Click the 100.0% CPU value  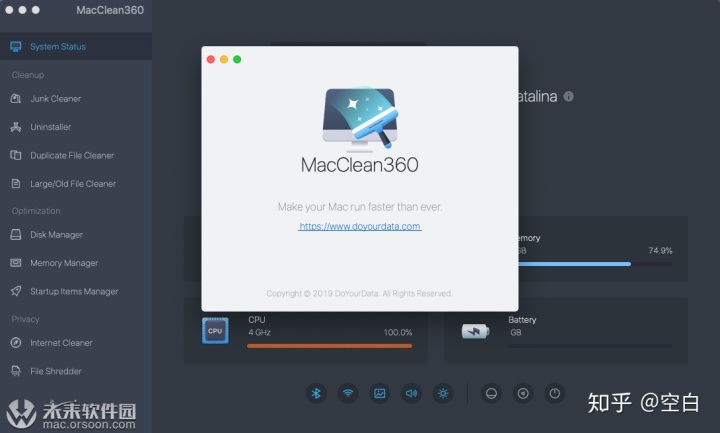(x=398, y=332)
